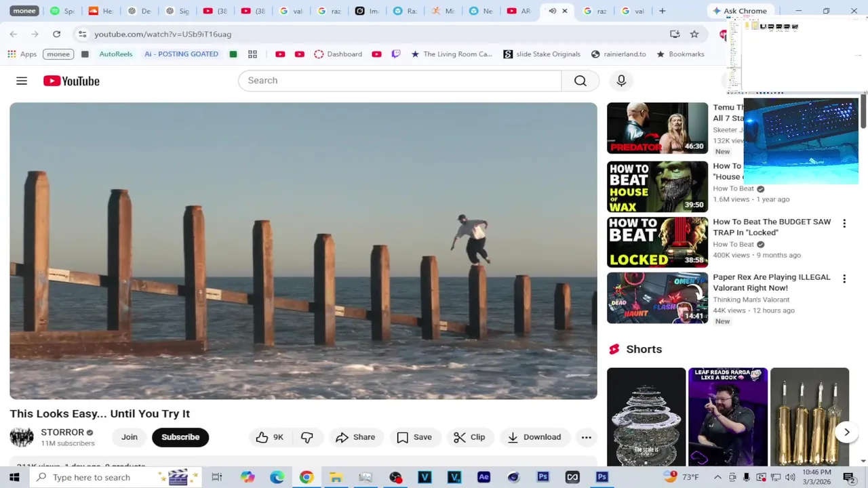Viewport: 868px width, 488px height.
Task: Open the Leaf Reads Rarga short
Action: 728,417
